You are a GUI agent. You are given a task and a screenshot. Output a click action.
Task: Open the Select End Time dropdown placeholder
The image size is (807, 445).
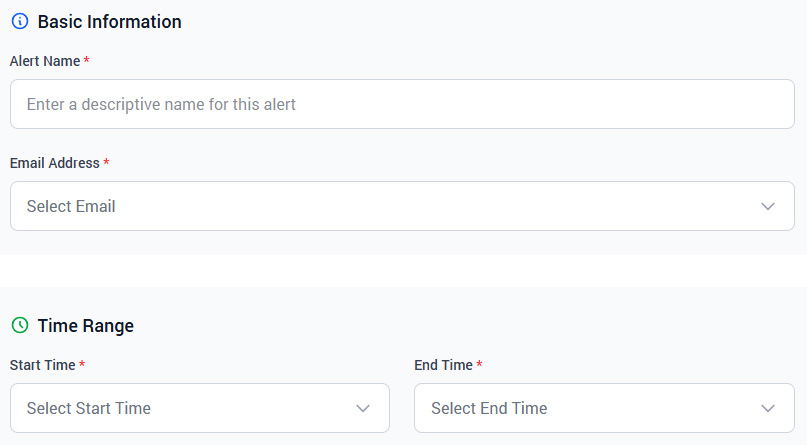[x=489, y=408]
